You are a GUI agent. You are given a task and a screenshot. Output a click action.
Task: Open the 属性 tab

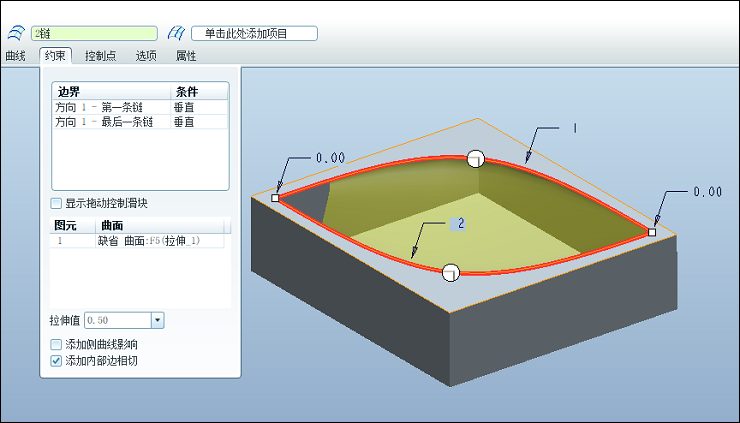click(x=186, y=56)
